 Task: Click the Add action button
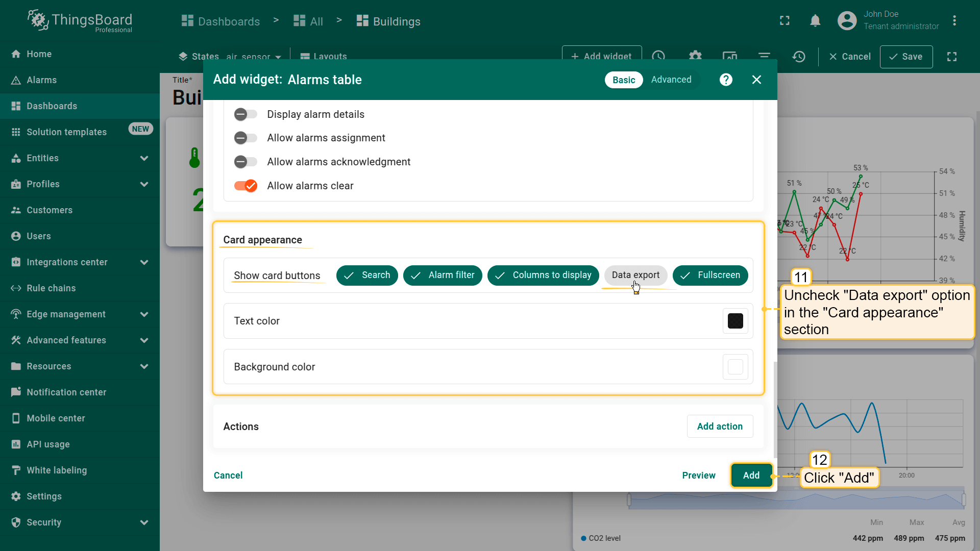(x=719, y=427)
